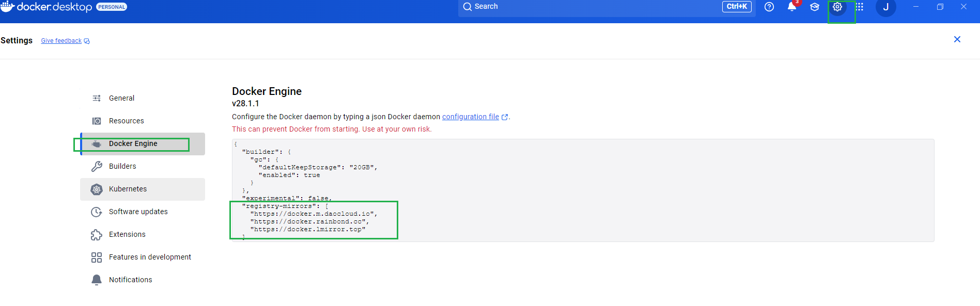The width and height of the screenshot is (980, 306).
Task: Click the v28.1.1 version text
Action: [245, 103]
